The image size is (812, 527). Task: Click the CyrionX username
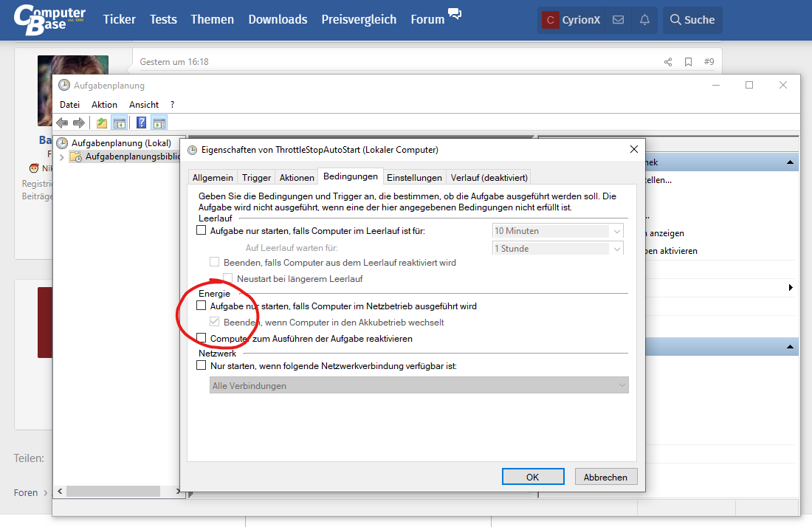pyautogui.click(x=581, y=20)
